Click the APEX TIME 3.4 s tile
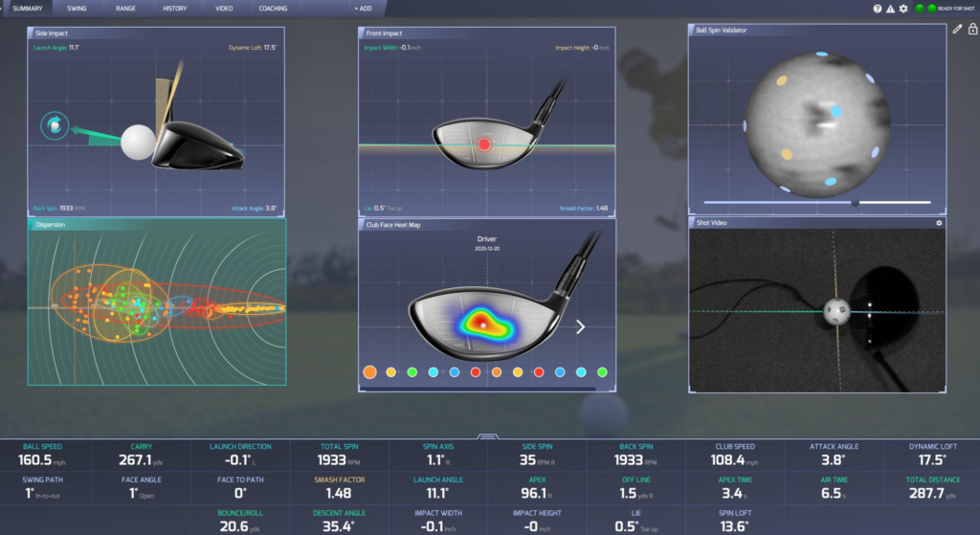 (x=735, y=488)
